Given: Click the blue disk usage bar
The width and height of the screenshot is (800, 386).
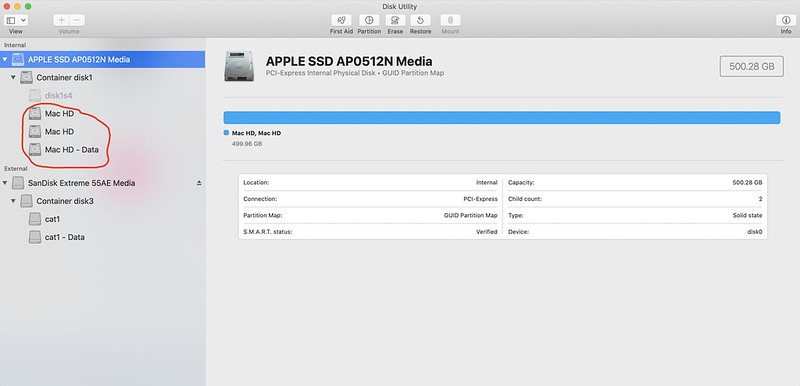Looking at the screenshot, I should [502, 117].
